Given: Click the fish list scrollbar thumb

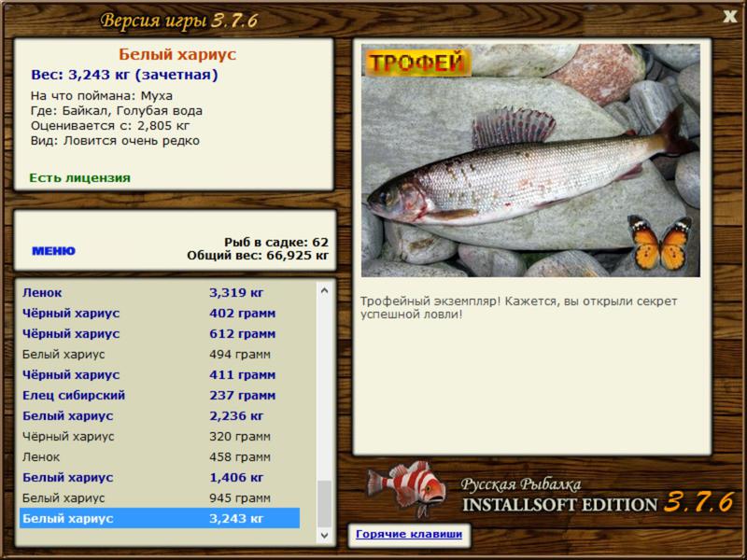Looking at the screenshot, I should (324, 504).
